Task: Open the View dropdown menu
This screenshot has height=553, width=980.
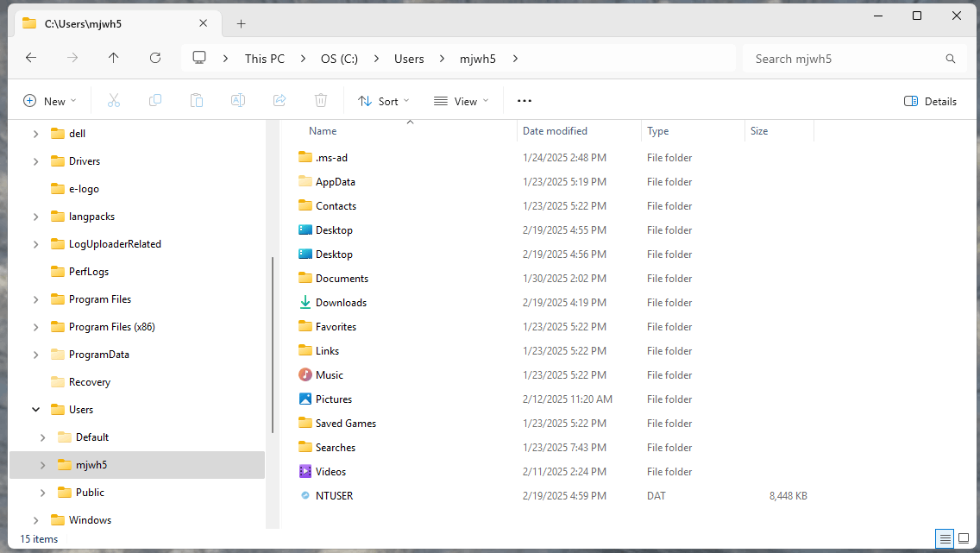Action: [462, 101]
